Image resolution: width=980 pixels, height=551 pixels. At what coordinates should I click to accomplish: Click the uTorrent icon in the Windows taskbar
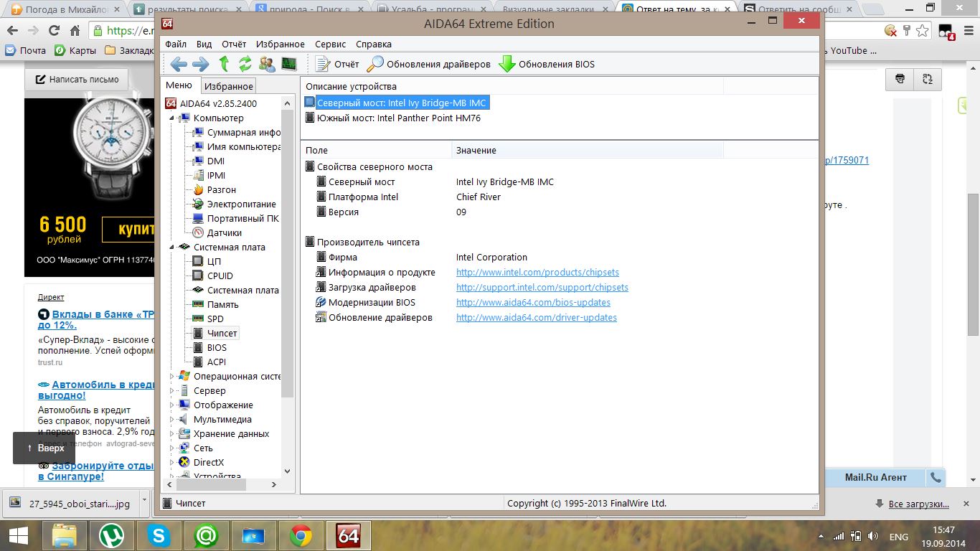[x=111, y=536]
